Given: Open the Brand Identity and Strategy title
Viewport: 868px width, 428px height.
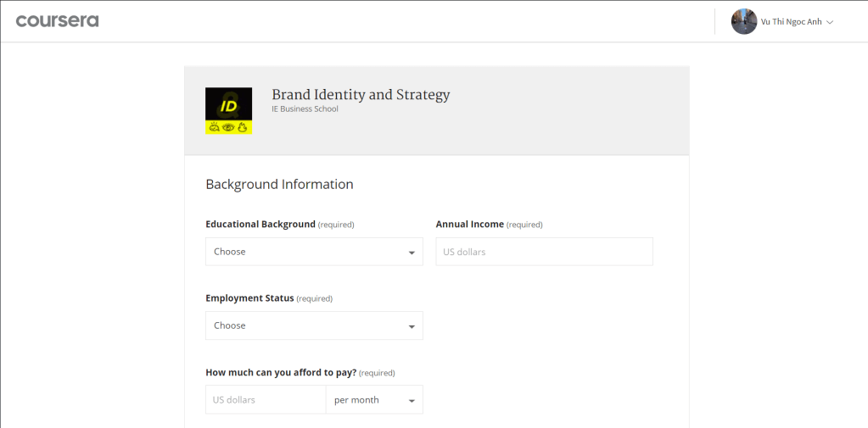Looking at the screenshot, I should click(x=361, y=94).
